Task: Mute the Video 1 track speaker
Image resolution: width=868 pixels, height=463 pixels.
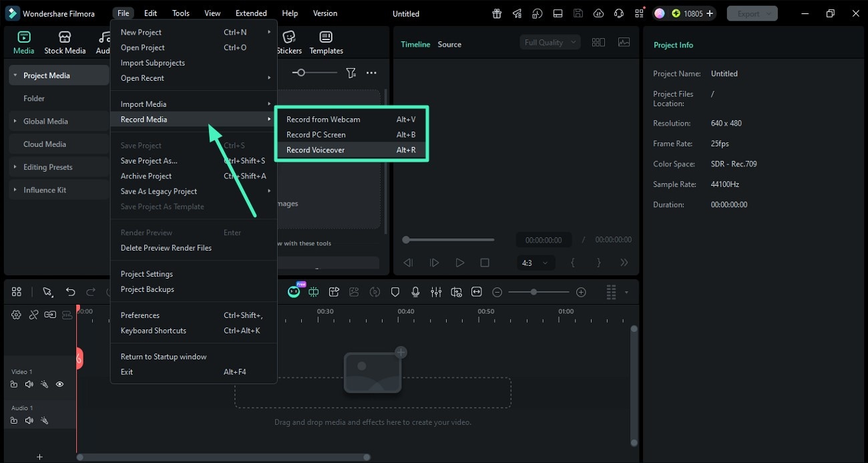Action: coord(29,384)
